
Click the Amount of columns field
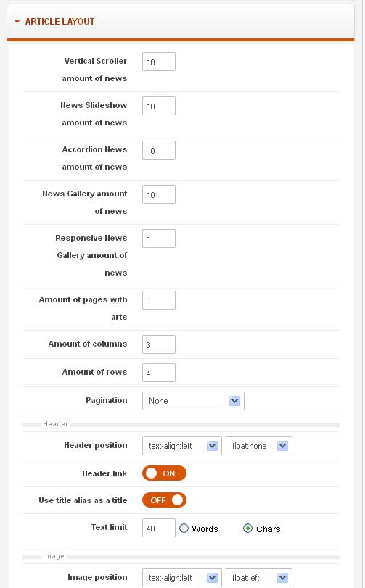(159, 344)
